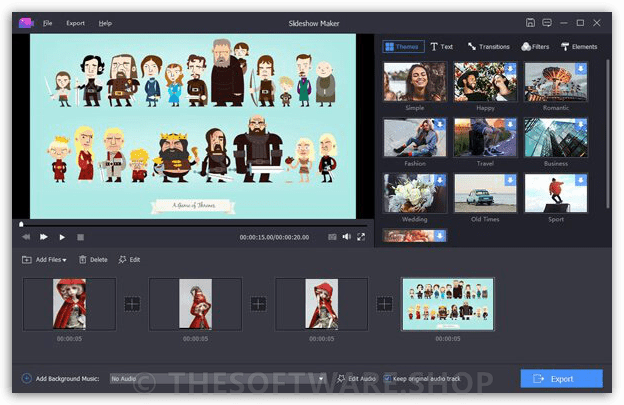Image resolution: width=624 pixels, height=405 pixels.
Task: Click the Edit button above the timeline
Action: click(x=129, y=260)
